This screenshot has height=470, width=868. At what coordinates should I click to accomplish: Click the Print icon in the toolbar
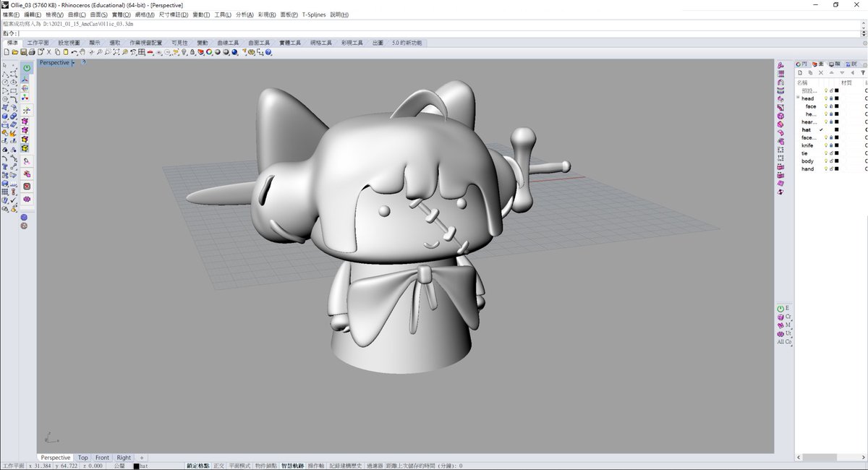[32, 52]
